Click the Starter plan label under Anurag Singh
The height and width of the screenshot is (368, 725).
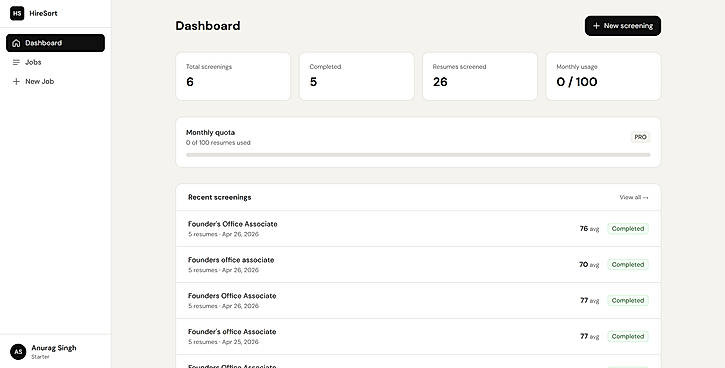pos(40,357)
